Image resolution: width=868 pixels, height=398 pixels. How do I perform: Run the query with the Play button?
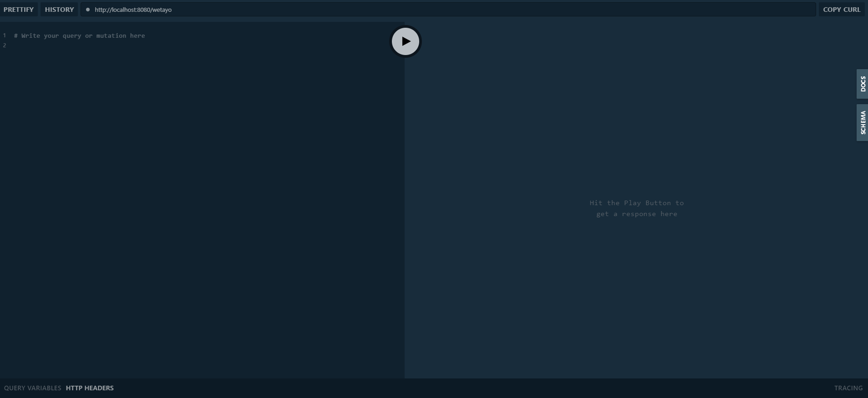pyautogui.click(x=405, y=41)
